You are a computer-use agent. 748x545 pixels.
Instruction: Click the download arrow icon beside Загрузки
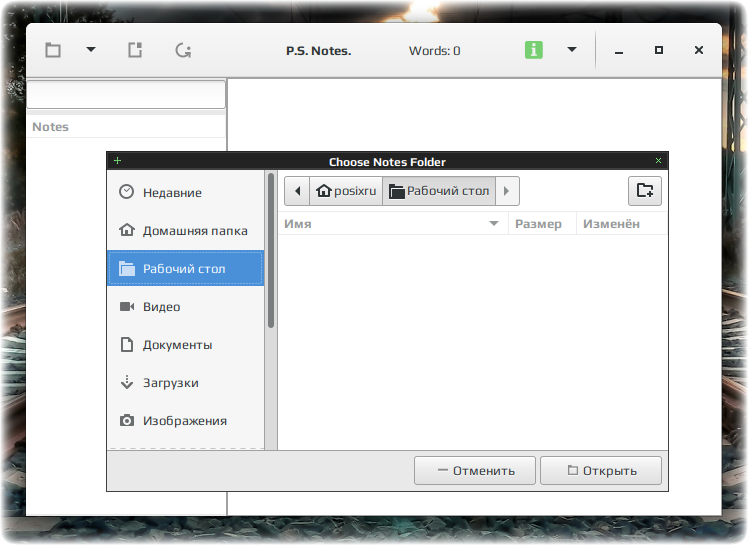pyautogui.click(x=126, y=382)
